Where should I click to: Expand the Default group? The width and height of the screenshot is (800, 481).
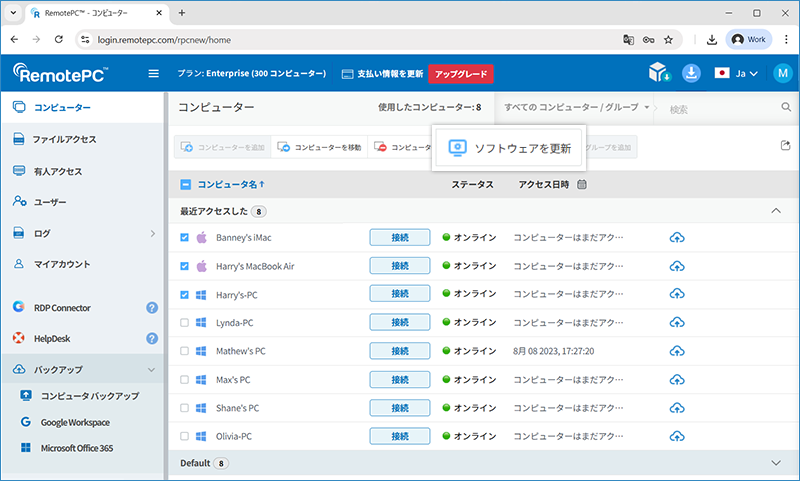click(x=776, y=463)
